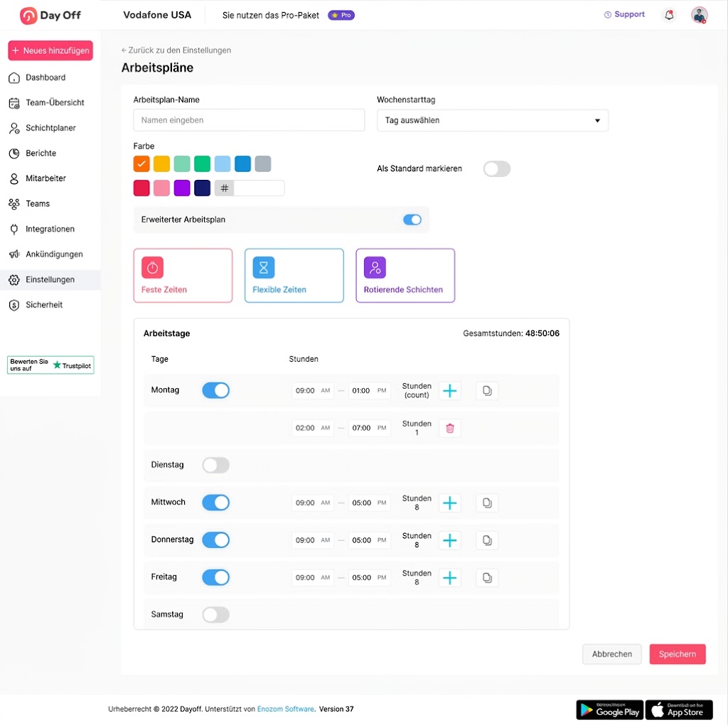Open Montag 09:00 AM start time

coord(313,391)
